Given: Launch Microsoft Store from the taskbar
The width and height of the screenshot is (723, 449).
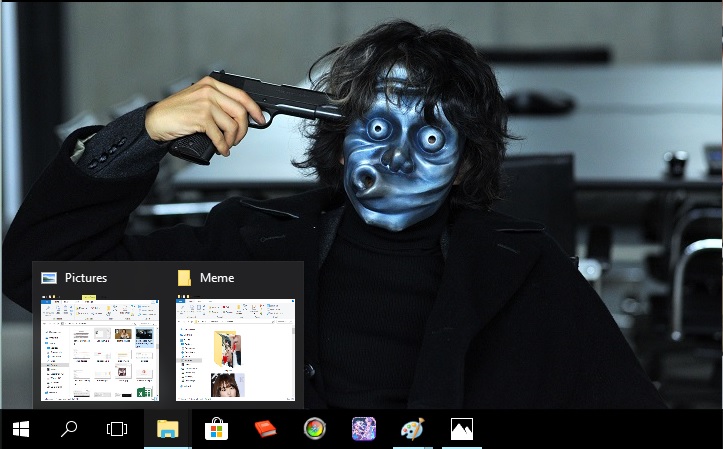Looking at the screenshot, I should 216,429.
